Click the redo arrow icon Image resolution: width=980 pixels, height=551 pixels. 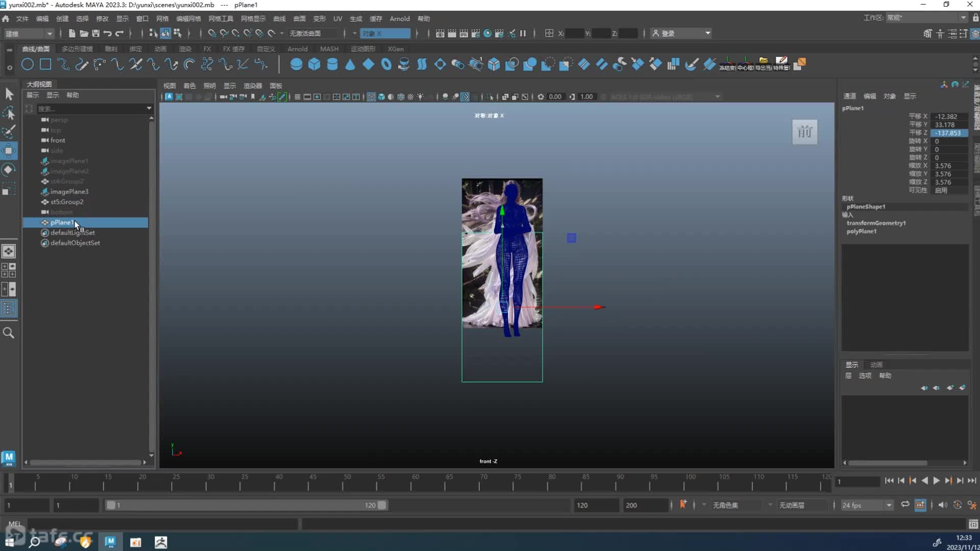point(119,33)
